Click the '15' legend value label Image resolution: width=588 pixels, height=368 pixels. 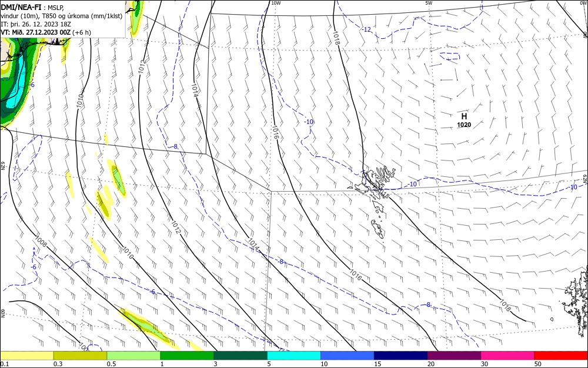[377, 364]
